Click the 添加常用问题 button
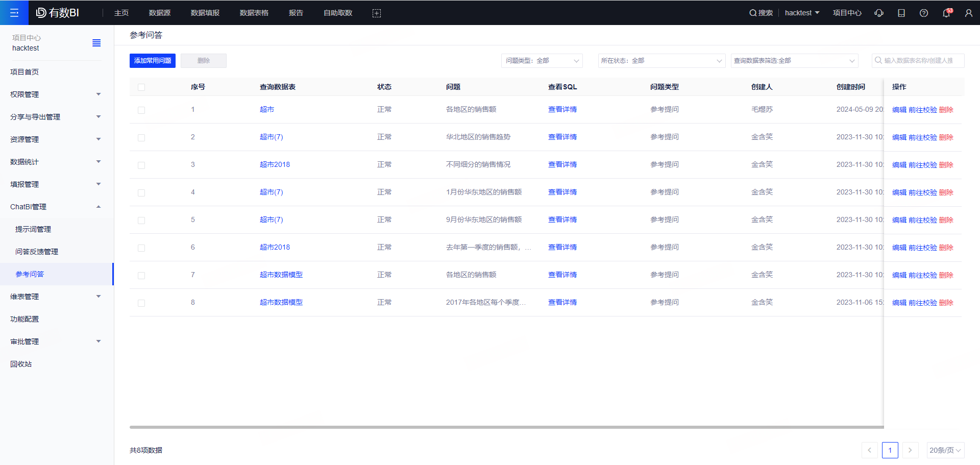Viewport: 980px width, 465px height. (x=153, y=61)
